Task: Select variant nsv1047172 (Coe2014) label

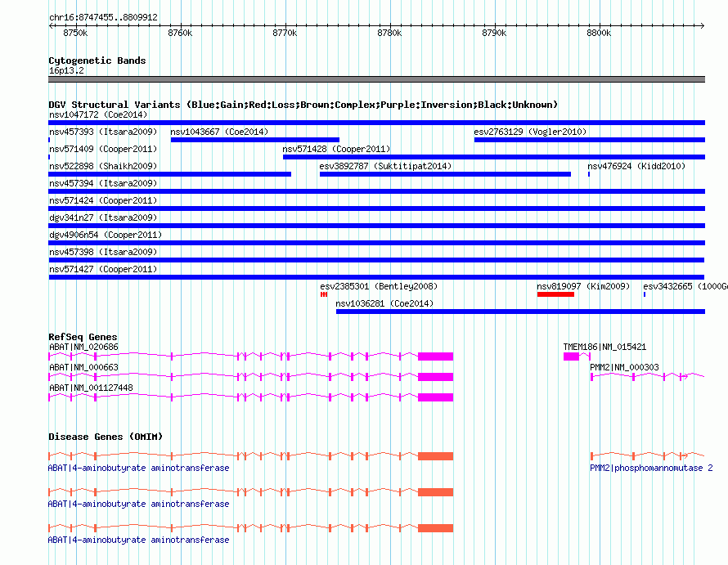Action: (x=98, y=114)
